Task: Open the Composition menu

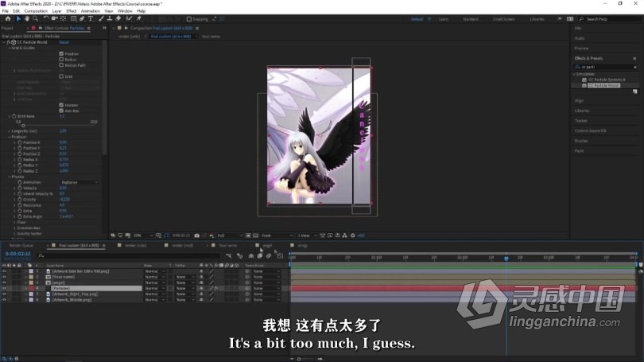Action: click(36, 11)
